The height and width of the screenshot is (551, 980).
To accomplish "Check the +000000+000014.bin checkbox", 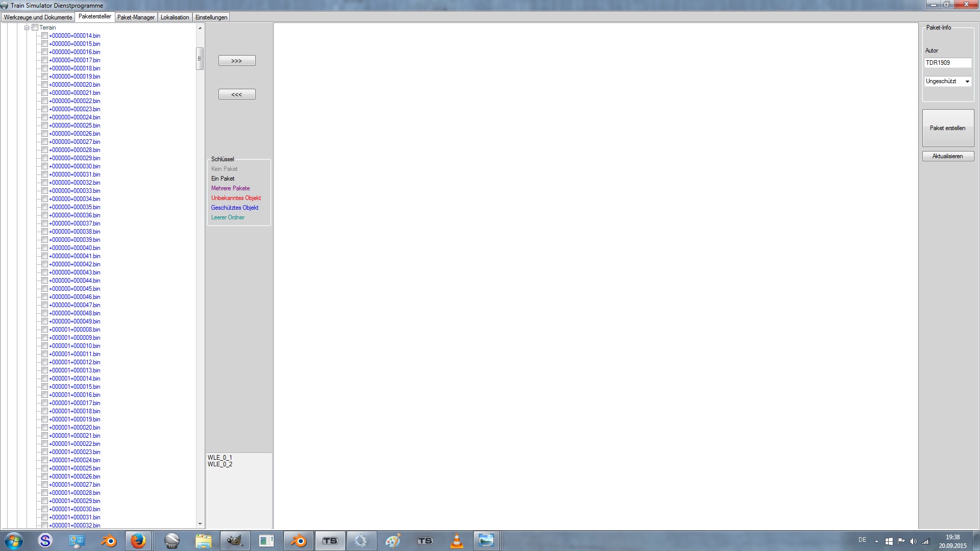I will [44, 36].
